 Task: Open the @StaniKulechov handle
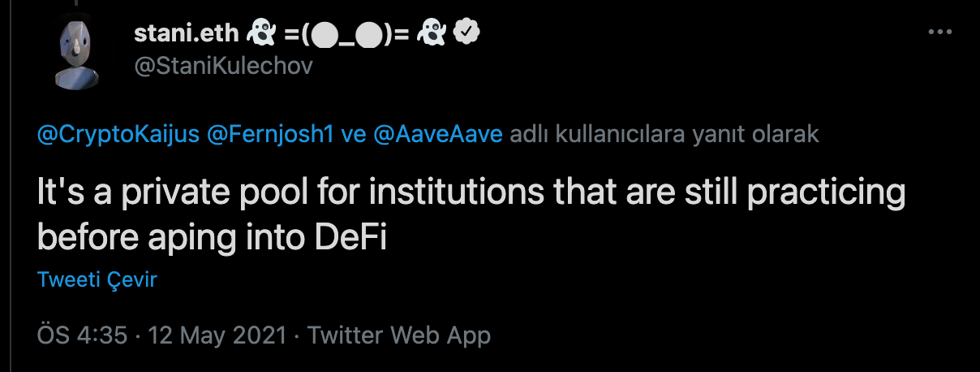click(222, 66)
